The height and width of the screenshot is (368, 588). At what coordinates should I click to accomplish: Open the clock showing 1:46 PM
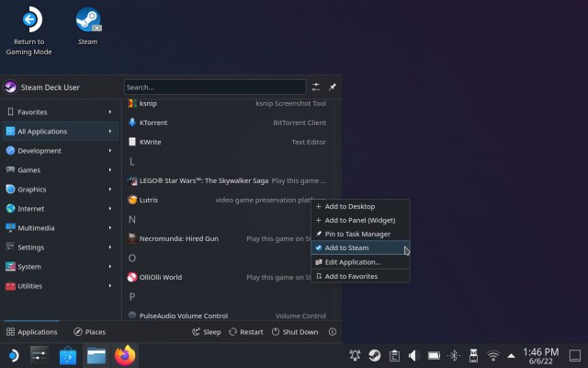(541, 356)
